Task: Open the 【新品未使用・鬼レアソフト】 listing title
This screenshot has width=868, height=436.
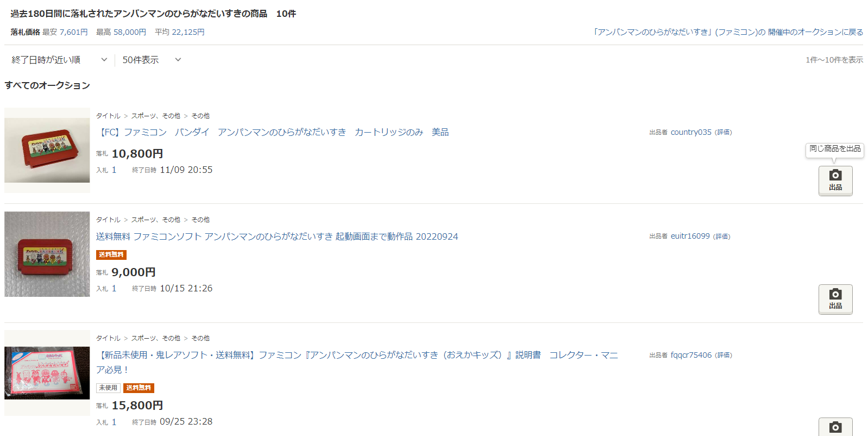Action: coord(357,362)
